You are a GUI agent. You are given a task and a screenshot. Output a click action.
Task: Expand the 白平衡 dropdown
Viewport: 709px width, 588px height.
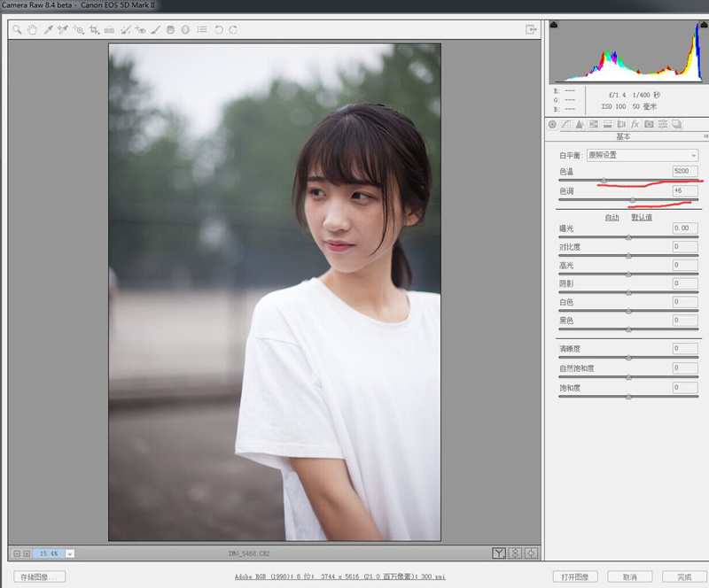coord(642,155)
